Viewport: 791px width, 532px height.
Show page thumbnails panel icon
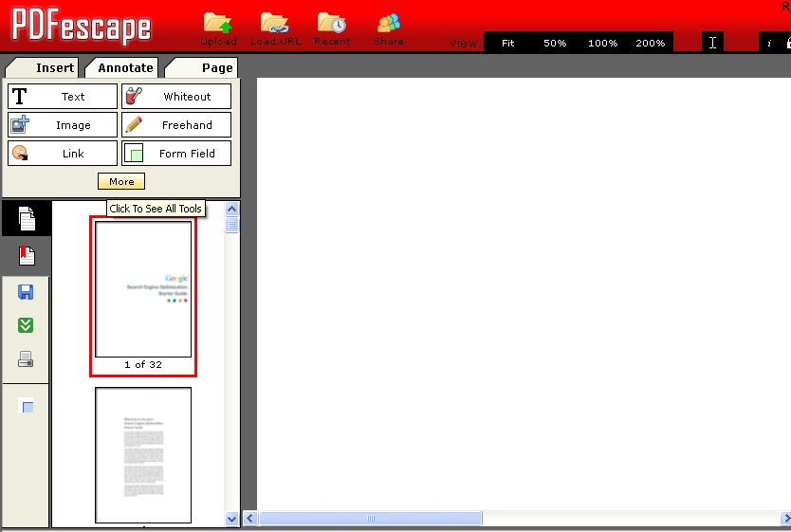coord(27,218)
